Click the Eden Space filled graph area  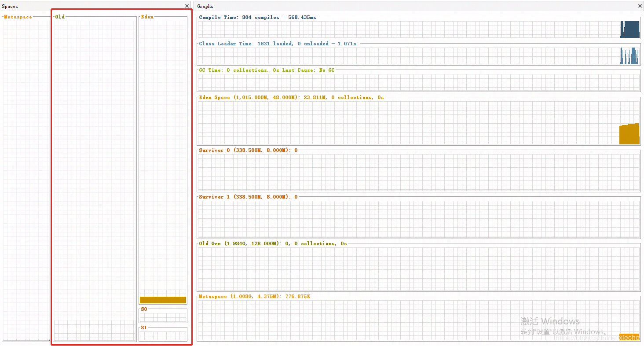[x=629, y=134]
